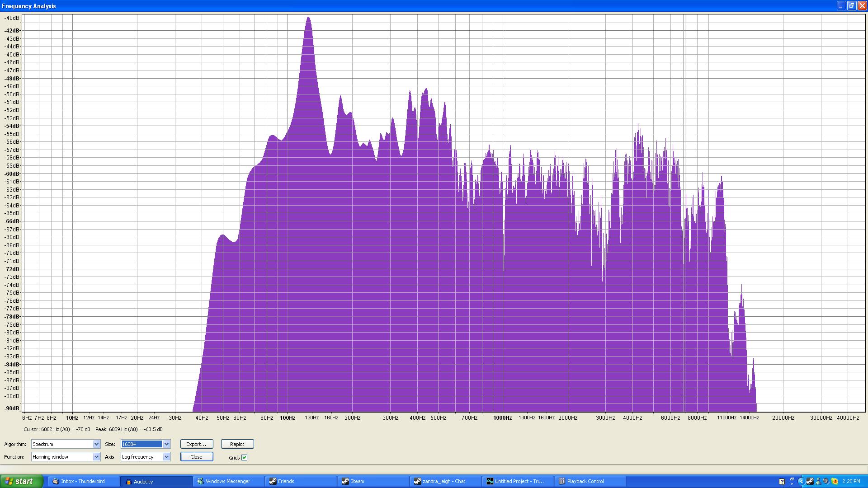Click the -40dB axis label
This screenshot has height=488, width=868.
coord(12,18)
